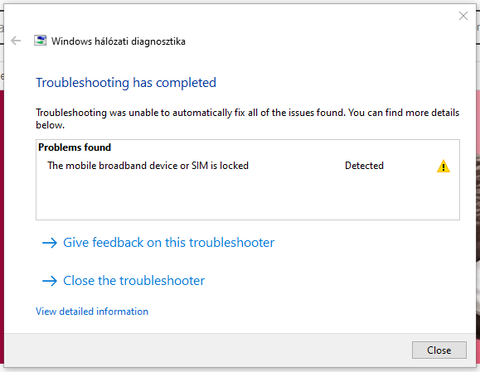
Task: Click the 'Problems found' heading
Action: (75, 147)
